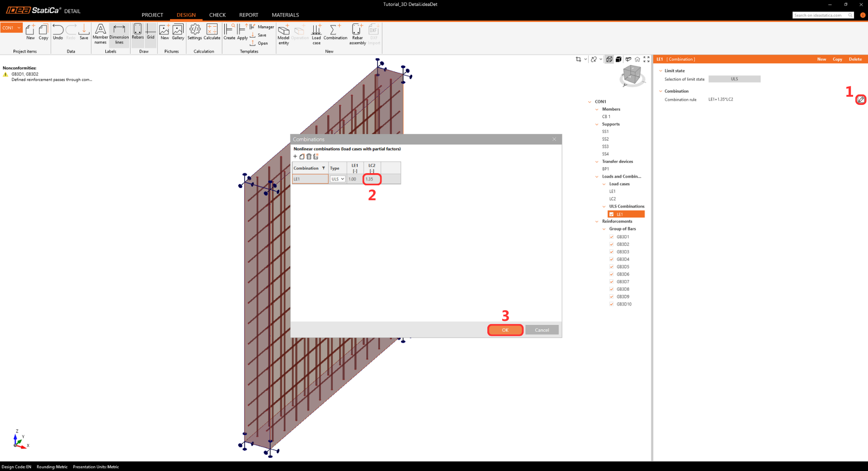
Task: Click the Calculate icon
Action: click(212, 32)
